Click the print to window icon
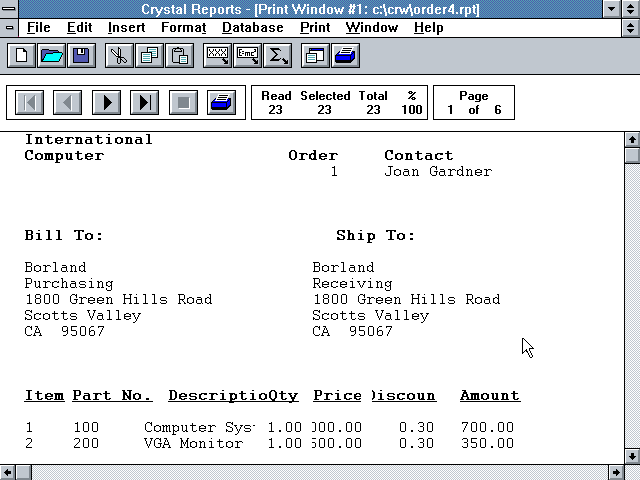640x480 pixels. (x=315, y=56)
